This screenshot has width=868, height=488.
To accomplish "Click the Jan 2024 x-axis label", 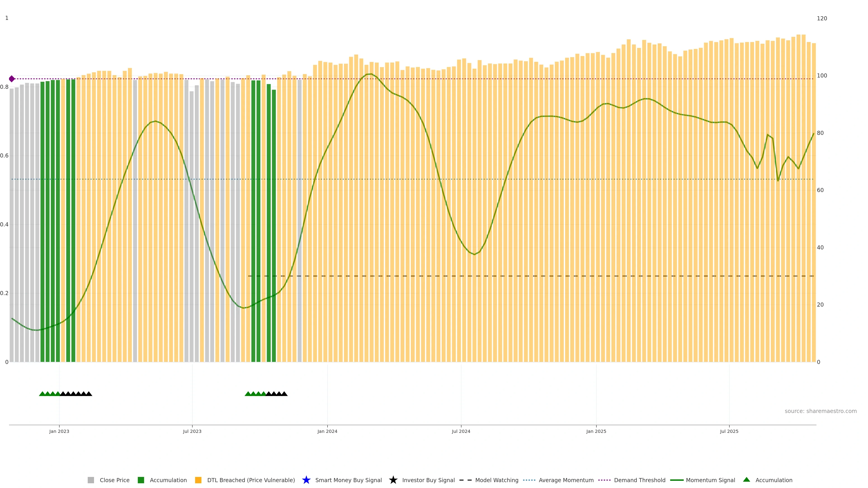I will (x=327, y=432).
